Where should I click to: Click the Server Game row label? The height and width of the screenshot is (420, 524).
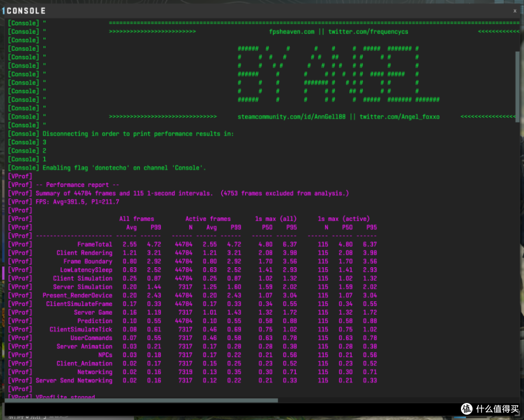coord(93,312)
